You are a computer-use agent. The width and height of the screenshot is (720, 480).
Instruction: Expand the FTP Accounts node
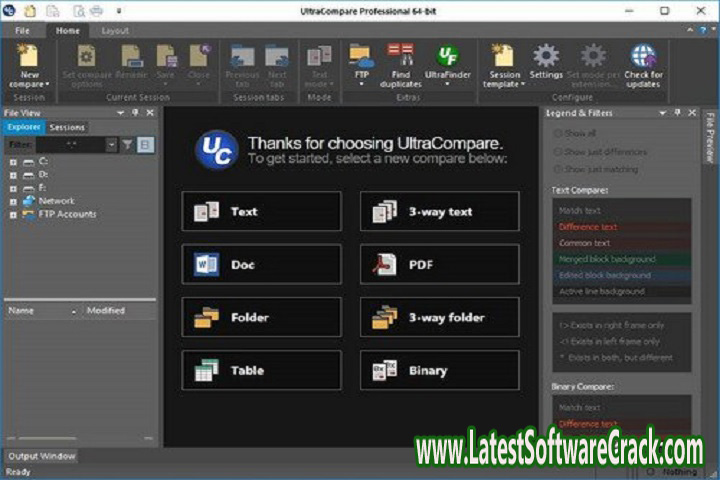(x=13, y=215)
